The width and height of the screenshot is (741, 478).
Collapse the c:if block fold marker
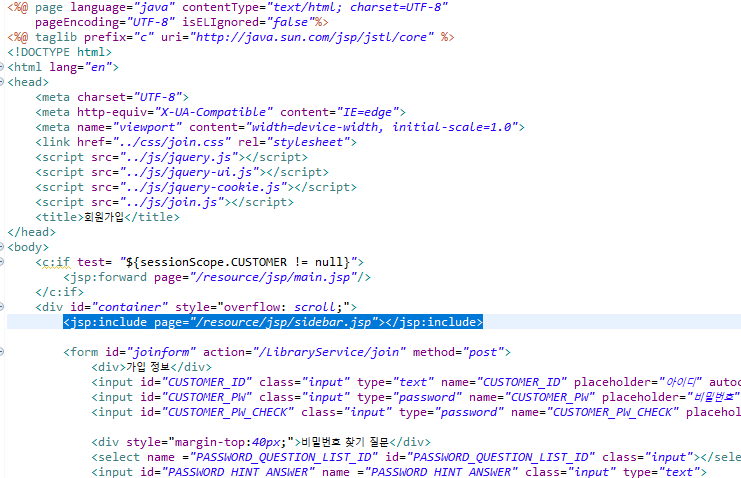1,262
